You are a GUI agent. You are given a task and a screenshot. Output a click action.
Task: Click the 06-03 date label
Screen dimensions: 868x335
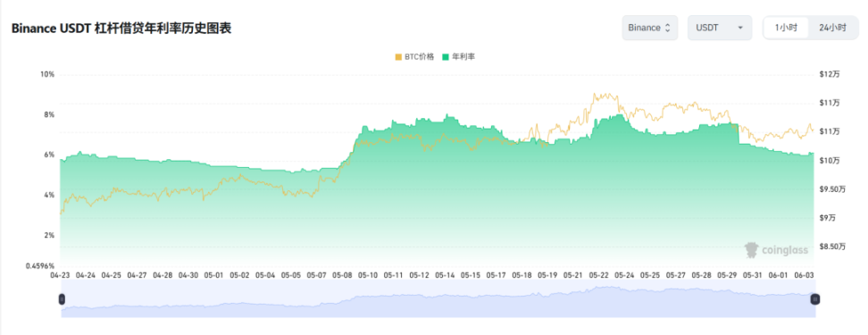[x=804, y=274]
